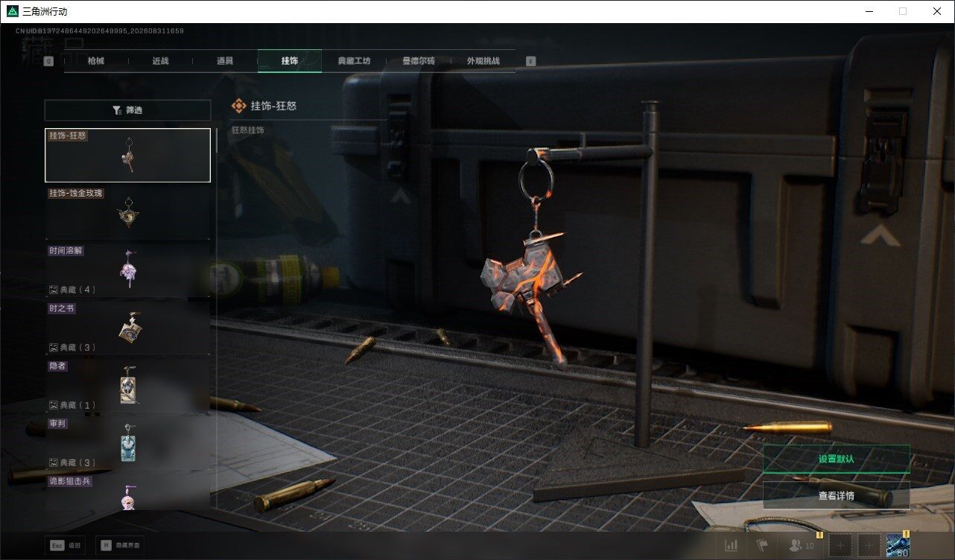
Task: Switch to the 道具 items tab
Action: (224, 61)
